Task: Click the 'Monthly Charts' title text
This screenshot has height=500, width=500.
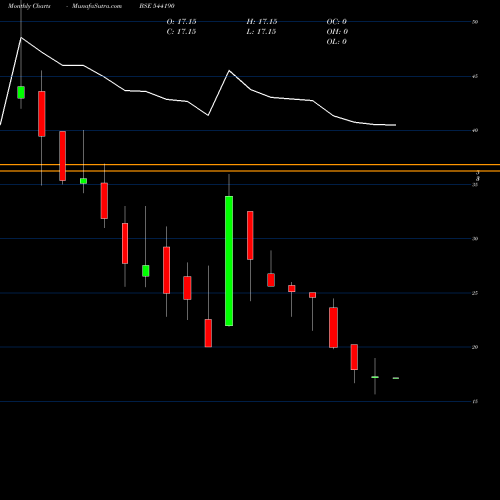Action: point(29,6)
